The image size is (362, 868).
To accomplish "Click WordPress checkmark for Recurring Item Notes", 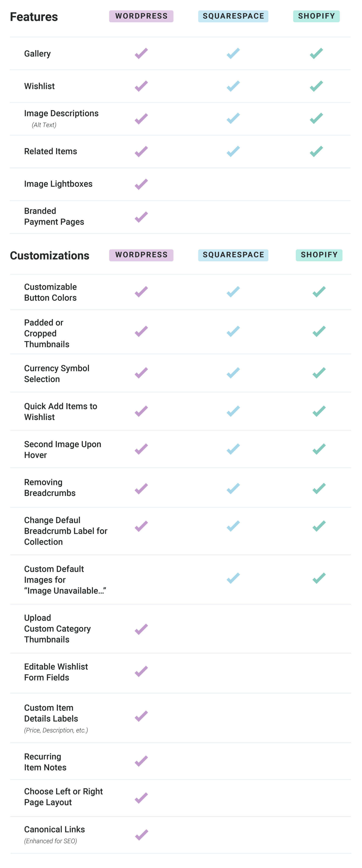I will 141,761.
